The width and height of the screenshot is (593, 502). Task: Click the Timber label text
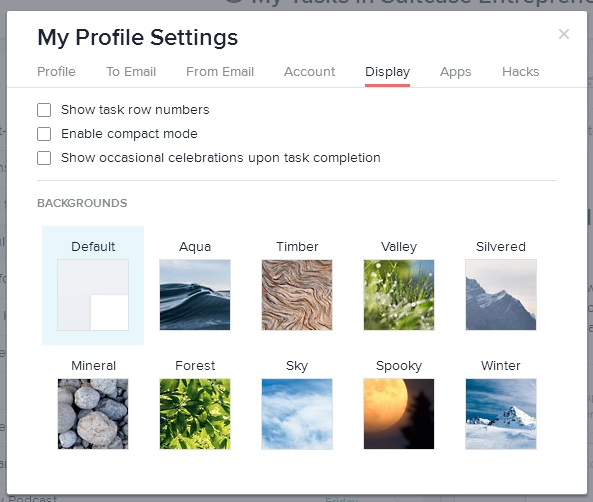point(297,247)
